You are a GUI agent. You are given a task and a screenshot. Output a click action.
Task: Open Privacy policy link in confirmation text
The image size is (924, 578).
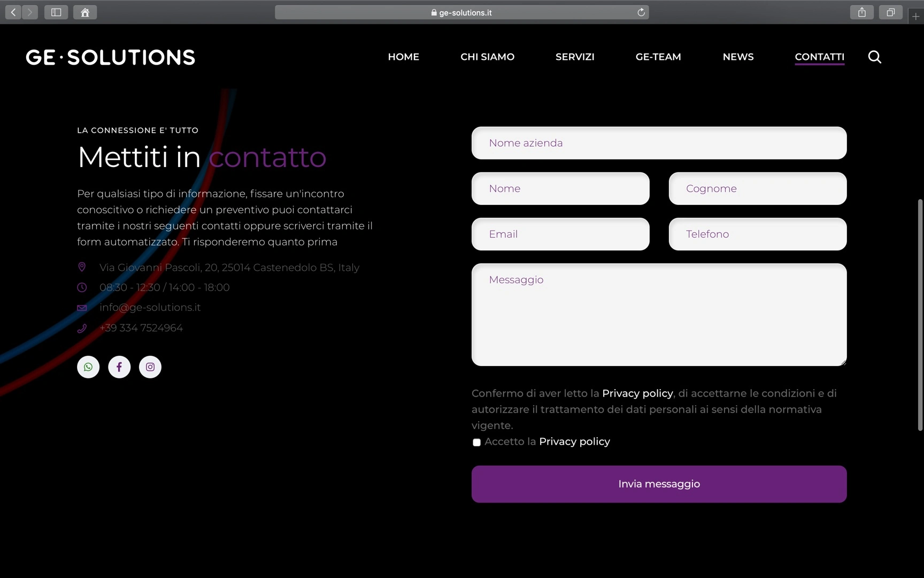(x=637, y=393)
